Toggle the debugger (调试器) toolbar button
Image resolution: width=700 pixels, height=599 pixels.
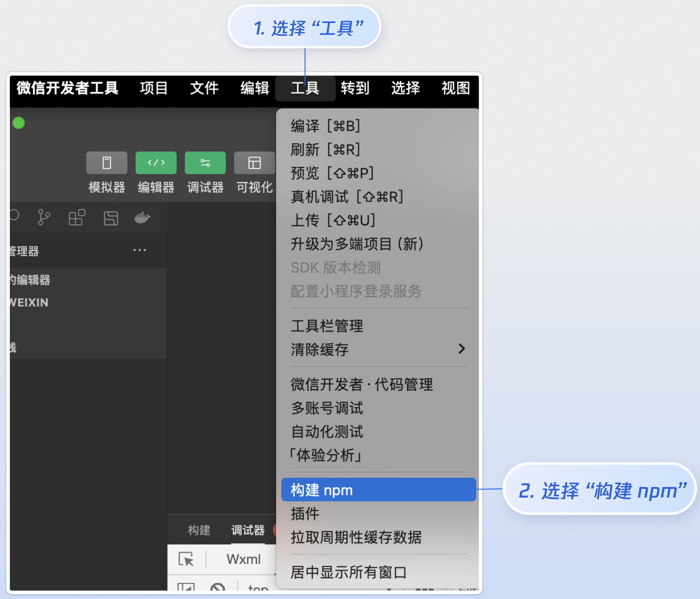[205, 163]
